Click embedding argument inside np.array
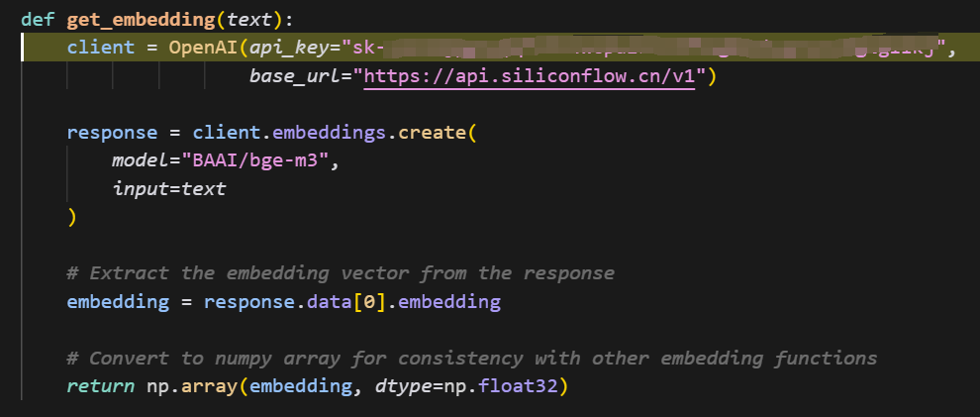The height and width of the screenshot is (417, 980). click(x=301, y=387)
